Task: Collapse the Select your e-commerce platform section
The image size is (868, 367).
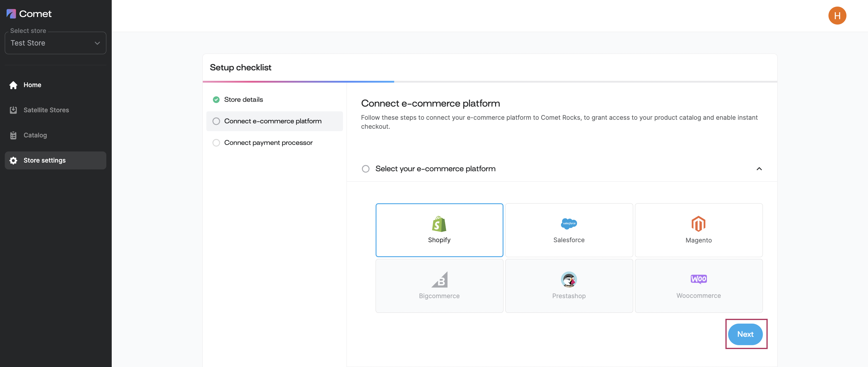Action: (x=759, y=169)
